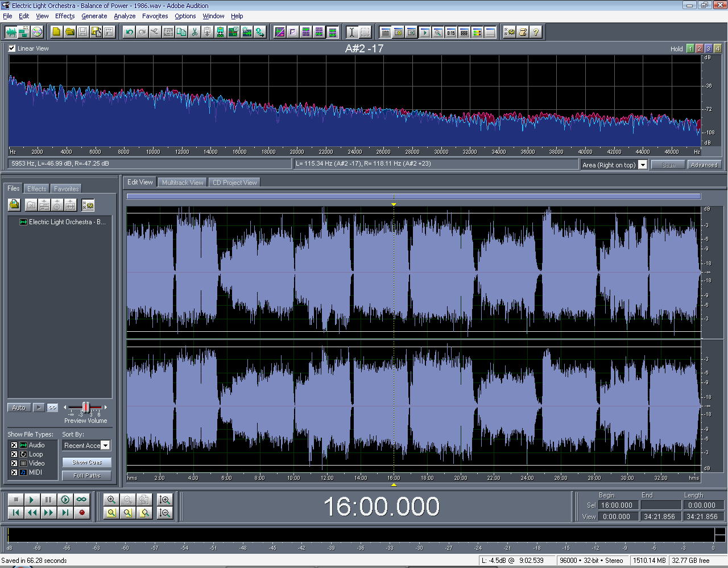
Task: Click the Zoom In Vertically icon
Action: coord(165,500)
